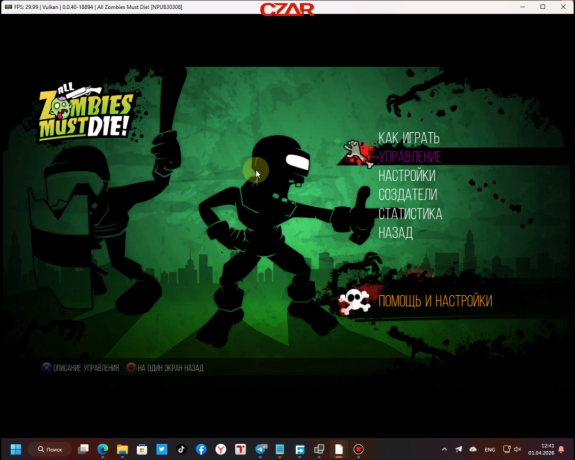This screenshot has height=460, width=575.
Task: Click the All Zombies Must Die logo
Action: point(86,112)
